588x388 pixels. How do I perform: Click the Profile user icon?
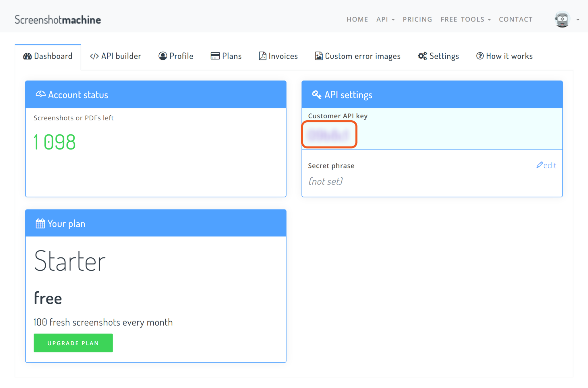pyautogui.click(x=163, y=56)
